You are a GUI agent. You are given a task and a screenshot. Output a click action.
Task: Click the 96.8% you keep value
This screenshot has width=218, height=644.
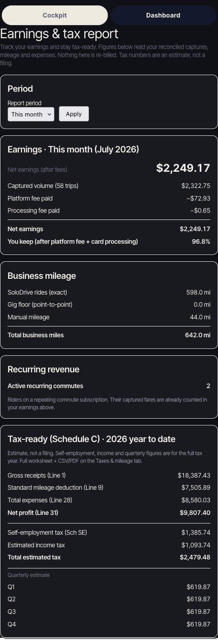201,241
